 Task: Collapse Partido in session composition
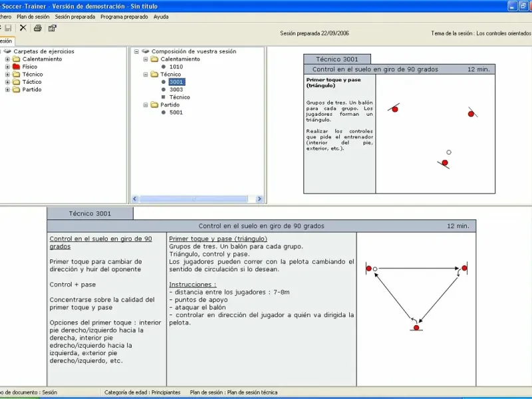146,105
